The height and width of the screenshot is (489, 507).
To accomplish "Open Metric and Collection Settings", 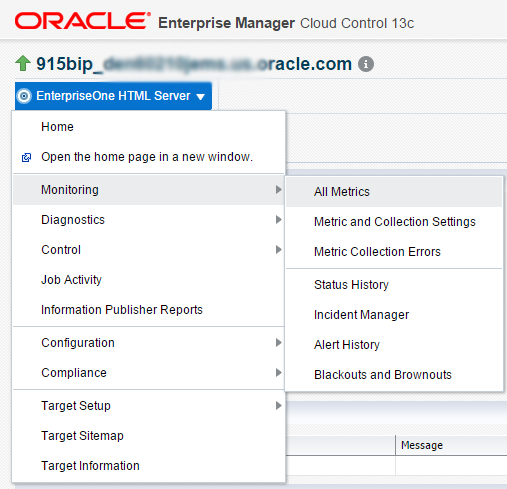I will [x=394, y=222].
